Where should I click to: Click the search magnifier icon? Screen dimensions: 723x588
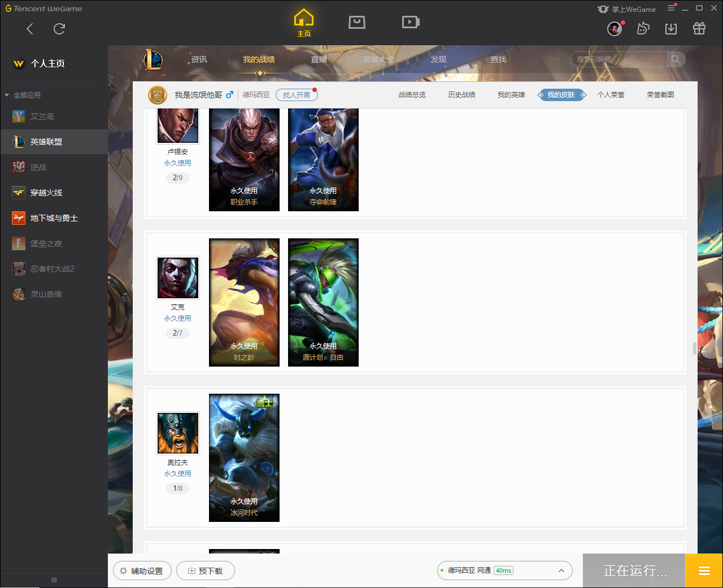click(x=676, y=59)
